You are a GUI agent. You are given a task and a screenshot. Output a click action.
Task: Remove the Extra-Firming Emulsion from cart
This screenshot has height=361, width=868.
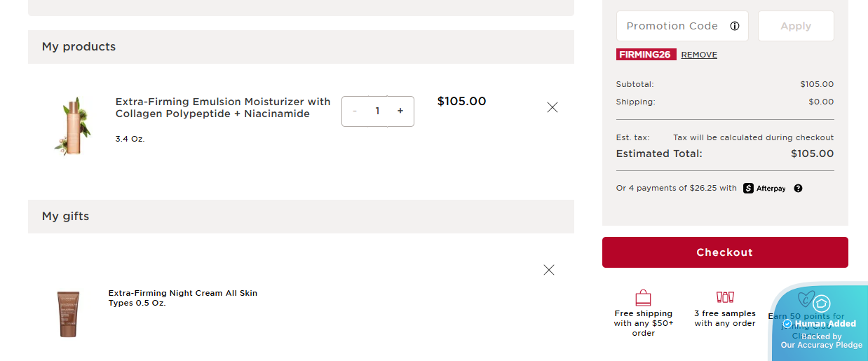pos(552,107)
